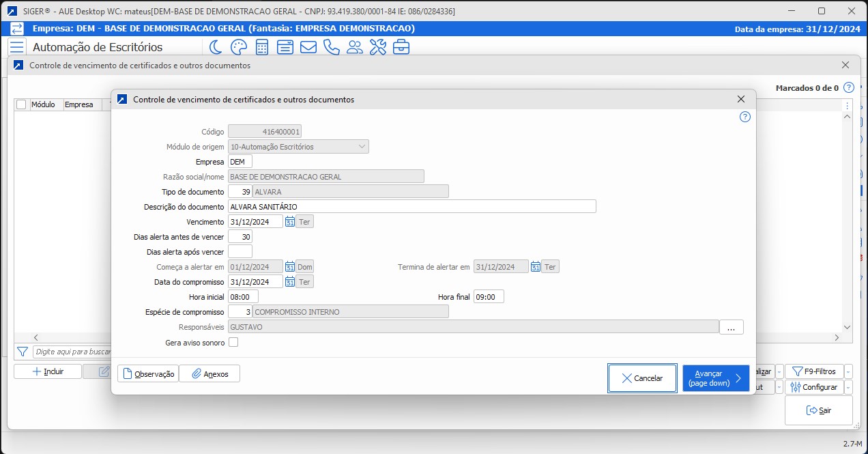
Task: Expand the Configurar dropdown arrow
Action: tap(848, 387)
